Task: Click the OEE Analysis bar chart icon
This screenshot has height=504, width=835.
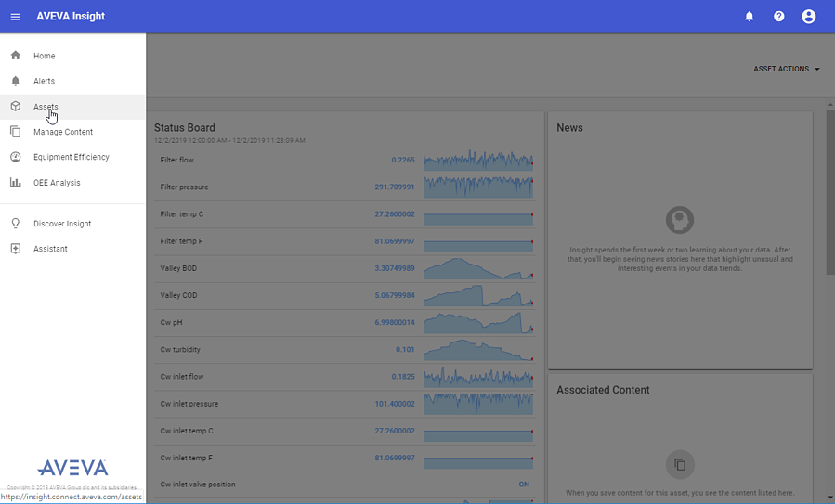Action: click(x=16, y=183)
